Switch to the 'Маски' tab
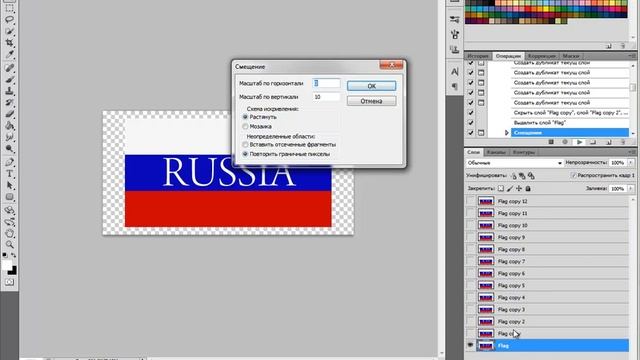This screenshot has width=640, height=360. pyautogui.click(x=571, y=56)
